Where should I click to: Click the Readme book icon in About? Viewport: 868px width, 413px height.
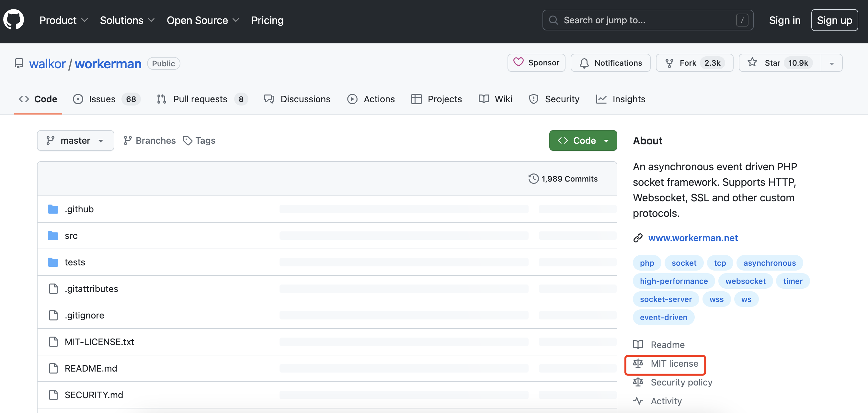pyautogui.click(x=638, y=345)
